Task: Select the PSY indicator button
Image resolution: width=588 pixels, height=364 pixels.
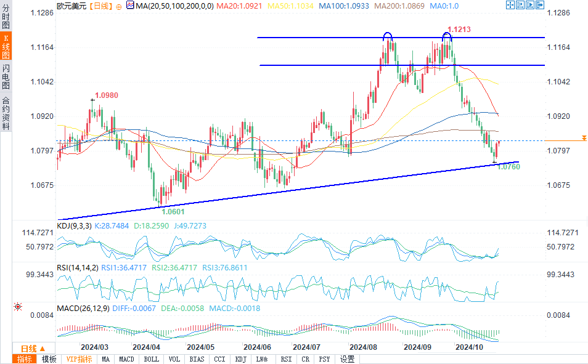Action: click(324, 359)
